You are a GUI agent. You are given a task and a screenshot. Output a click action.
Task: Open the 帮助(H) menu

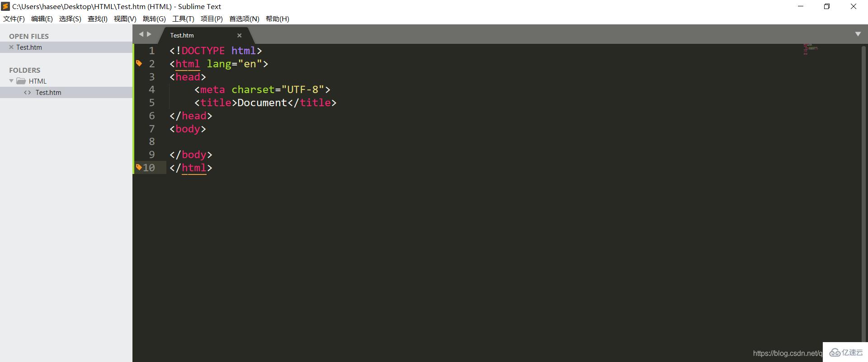(277, 19)
